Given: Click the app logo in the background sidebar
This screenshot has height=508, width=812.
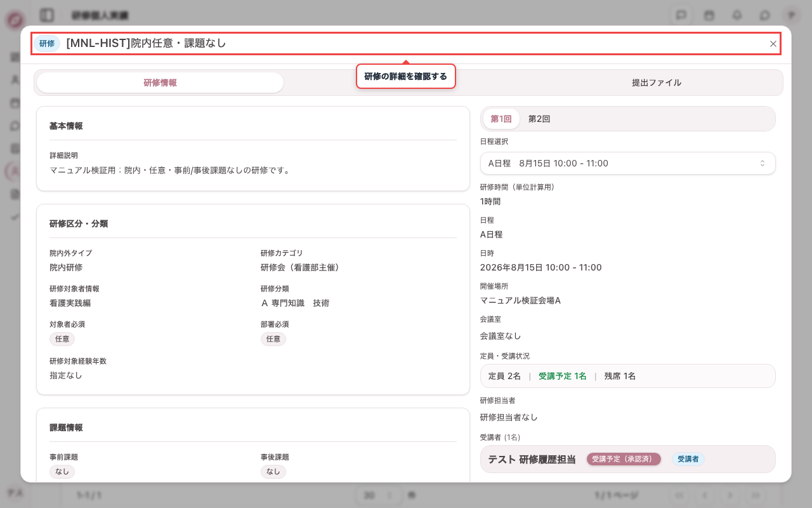Looking at the screenshot, I should coord(15,20).
